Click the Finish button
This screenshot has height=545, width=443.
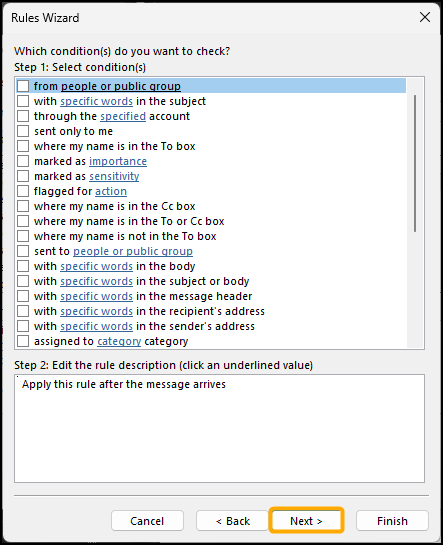(392, 521)
